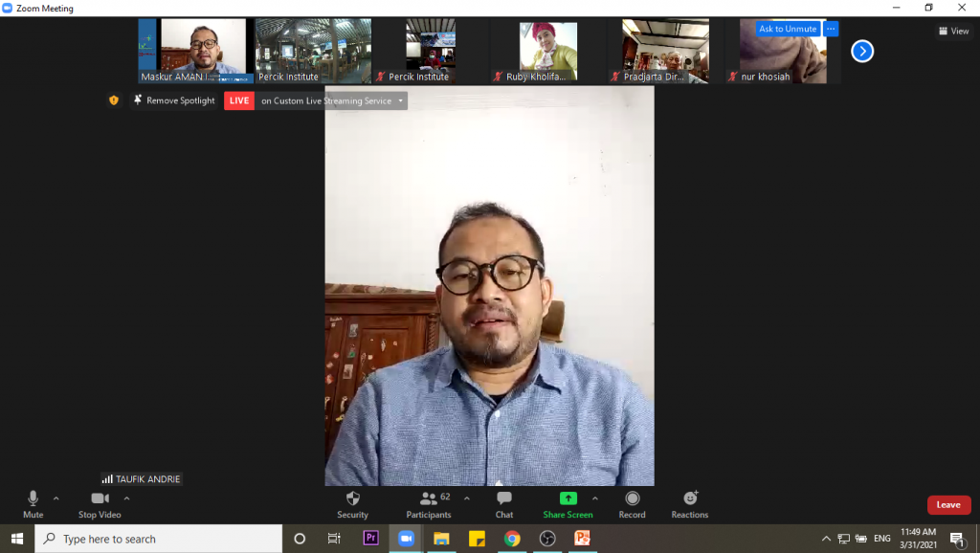Show next page of participant thumbnails
980x553 pixels.
tap(862, 52)
